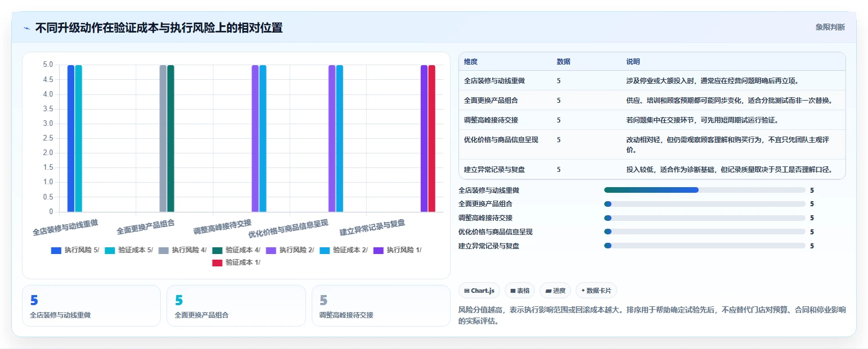Click the 建立异常记录与复盘 table row name
The width and height of the screenshot is (868, 349).
pyautogui.click(x=494, y=169)
